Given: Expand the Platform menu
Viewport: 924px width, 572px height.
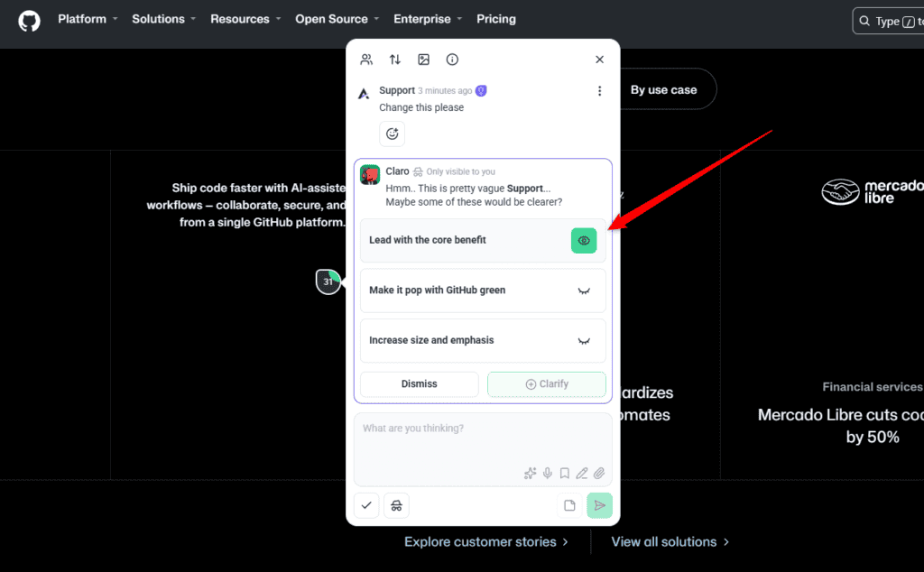Looking at the screenshot, I should (x=88, y=19).
